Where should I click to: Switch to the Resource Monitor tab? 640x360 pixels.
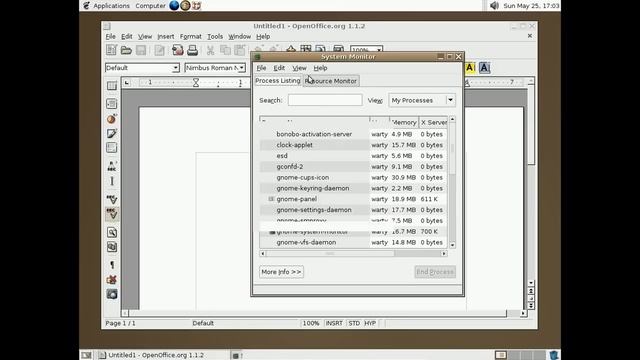click(331, 81)
